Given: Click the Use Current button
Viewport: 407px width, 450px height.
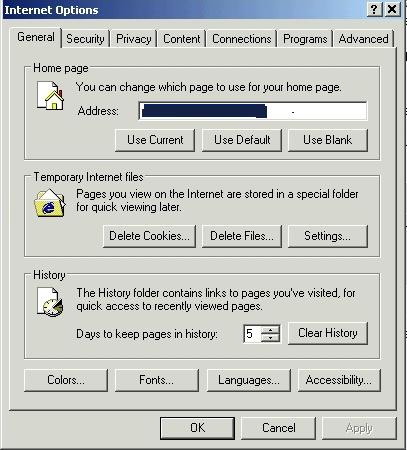Looking at the screenshot, I should pyautogui.click(x=155, y=140).
